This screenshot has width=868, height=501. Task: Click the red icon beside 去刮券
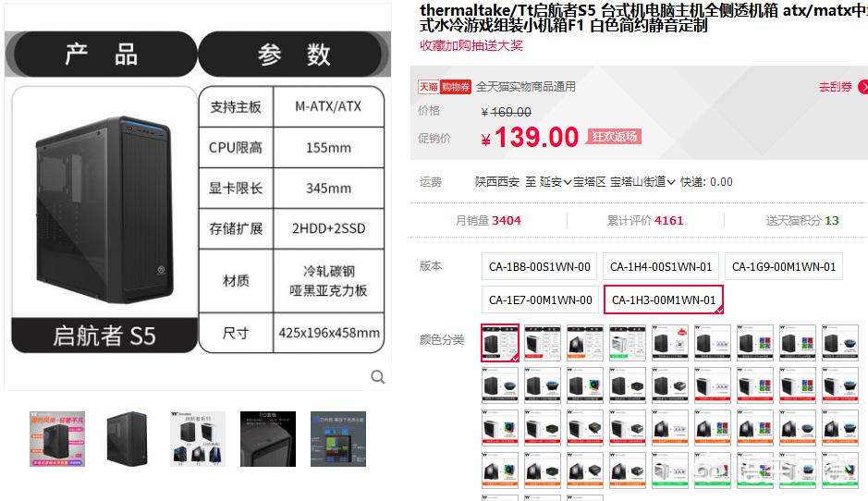point(863,87)
